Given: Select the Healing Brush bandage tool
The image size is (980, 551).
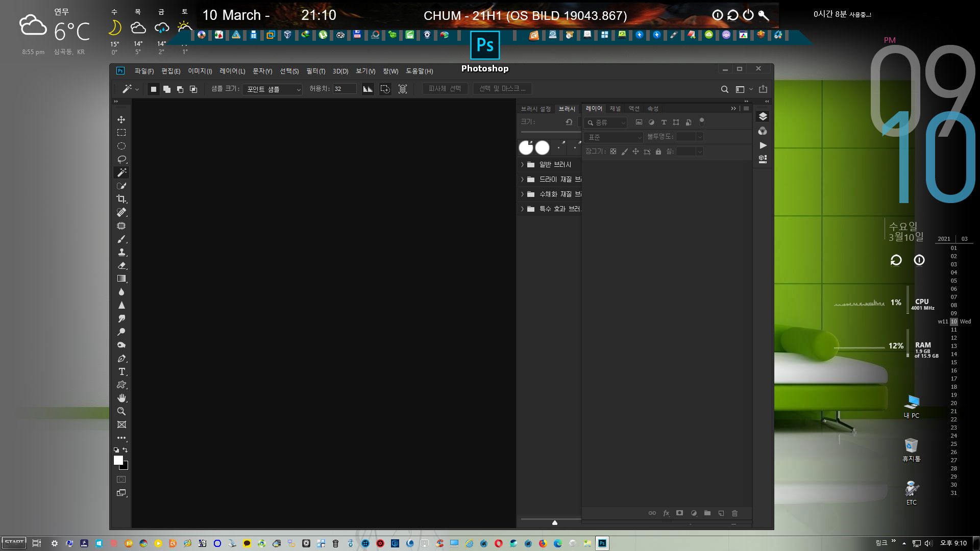Looking at the screenshot, I should 121,212.
